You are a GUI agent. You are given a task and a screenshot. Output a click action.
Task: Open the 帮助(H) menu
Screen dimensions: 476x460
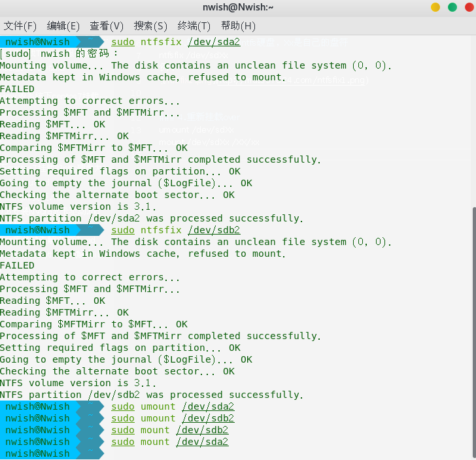[x=238, y=25]
